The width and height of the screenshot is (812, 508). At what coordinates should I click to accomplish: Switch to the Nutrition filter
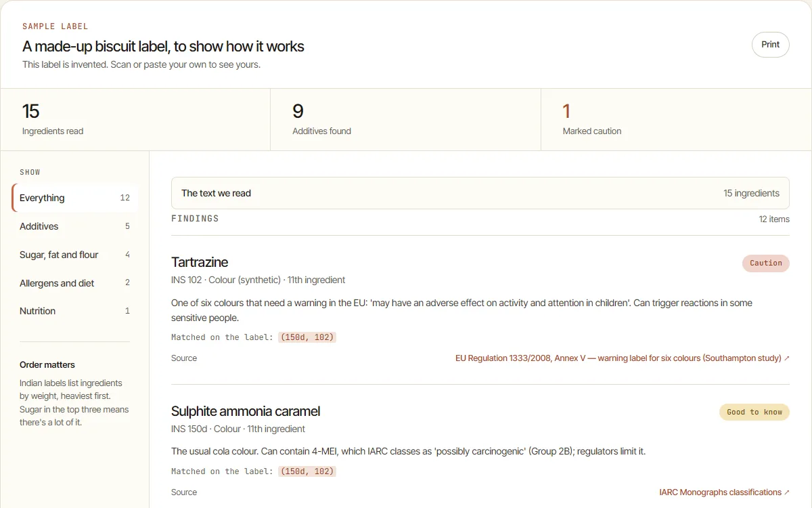[x=75, y=311]
